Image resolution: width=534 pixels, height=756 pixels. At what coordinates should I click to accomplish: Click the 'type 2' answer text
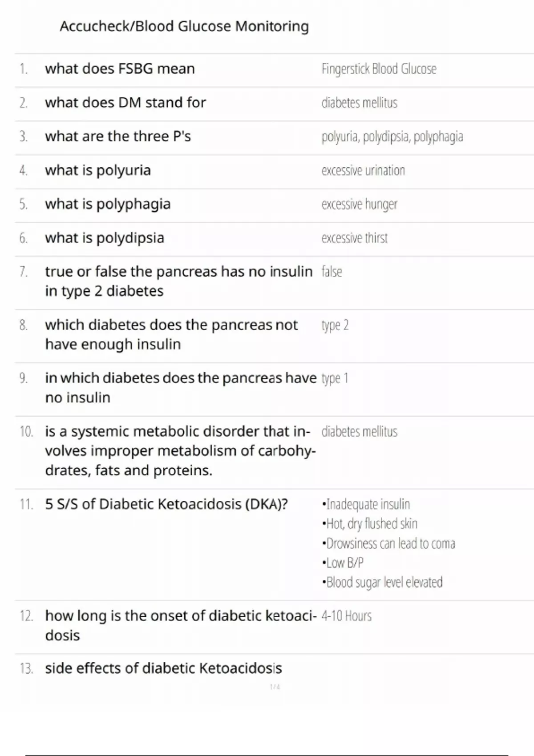(x=335, y=325)
